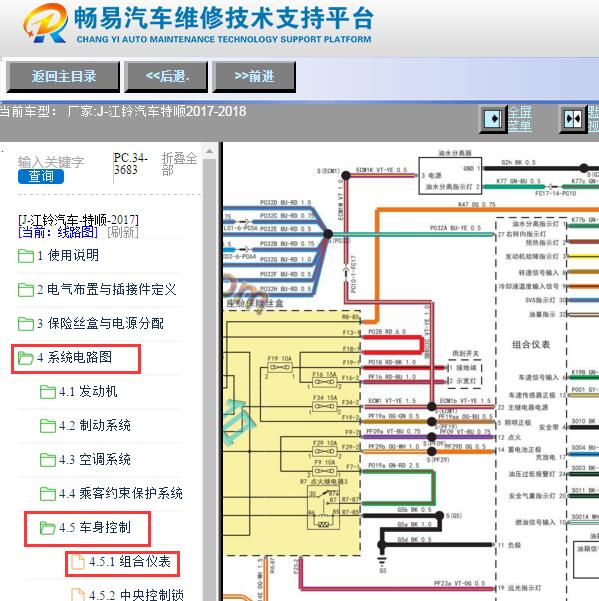Click the 当前车型 manufacturer info text
The image size is (599, 601).
pos(123,112)
